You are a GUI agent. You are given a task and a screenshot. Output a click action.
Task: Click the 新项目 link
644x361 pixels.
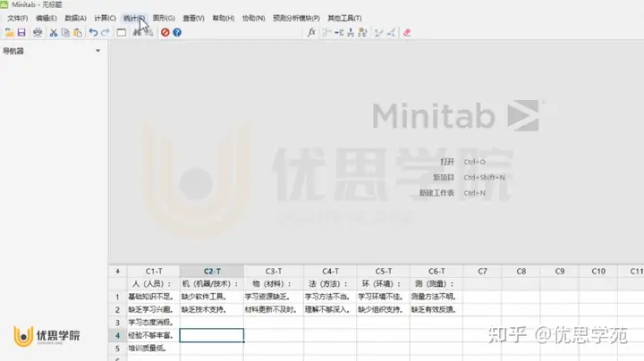click(x=444, y=177)
